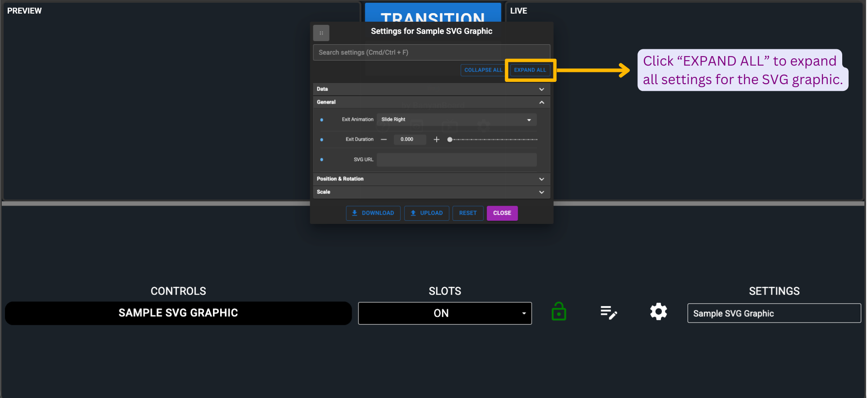Click the SAMPLE SVG GRAPHIC control button
Viewport: 868px width, 398px height.
click(178, 313)
